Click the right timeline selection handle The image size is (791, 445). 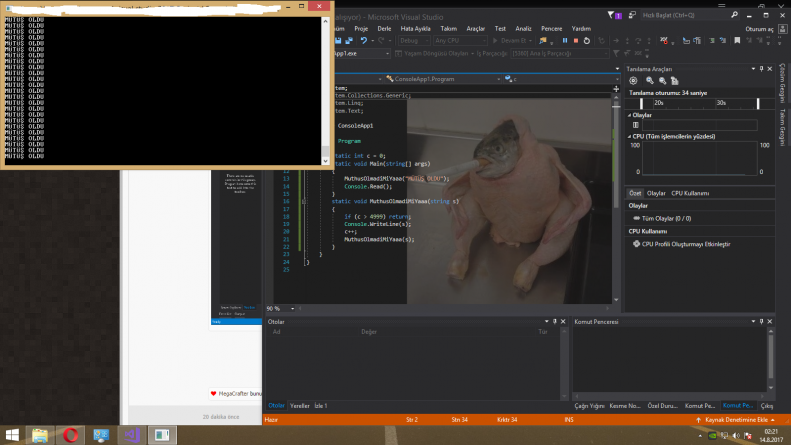(758, 103)
